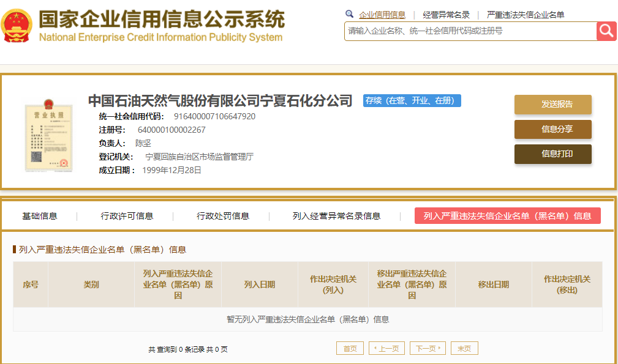Screen dimensions: 618x364
Task: Click the small magnifier icon beside 企业信用信息
Action: tap(349, 14)
